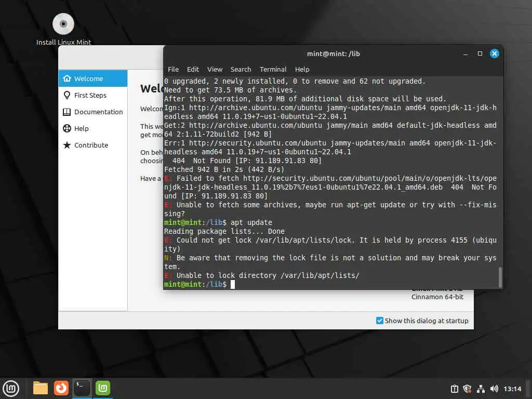
Task: Open Contribute in the Welcome sidebar
Action: coord(93,145)
